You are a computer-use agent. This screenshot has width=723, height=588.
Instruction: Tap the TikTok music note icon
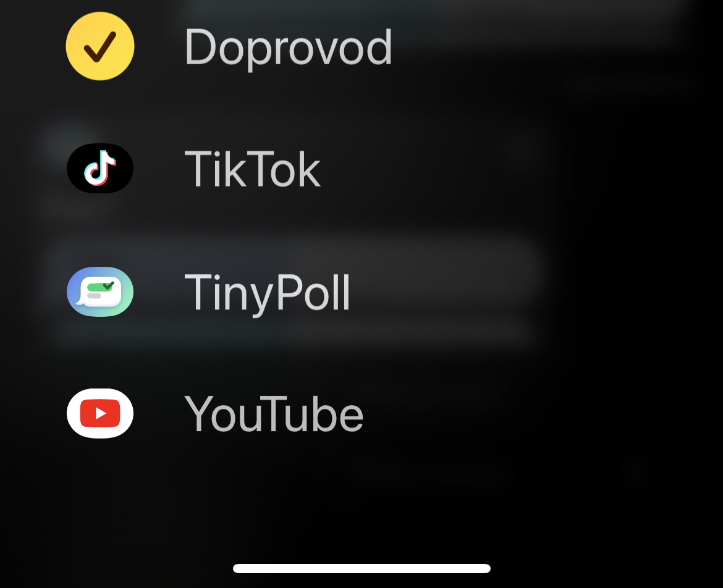[100, 168]
